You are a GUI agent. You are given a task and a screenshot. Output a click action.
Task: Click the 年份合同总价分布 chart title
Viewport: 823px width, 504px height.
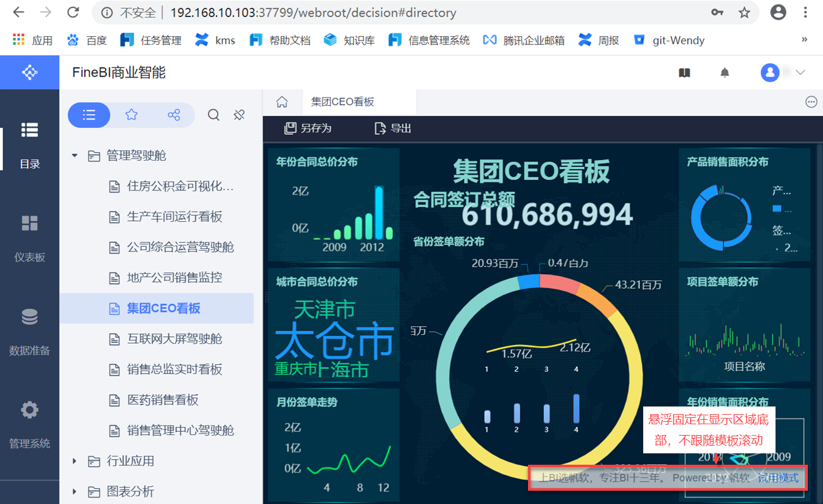[x=317, y=162]
